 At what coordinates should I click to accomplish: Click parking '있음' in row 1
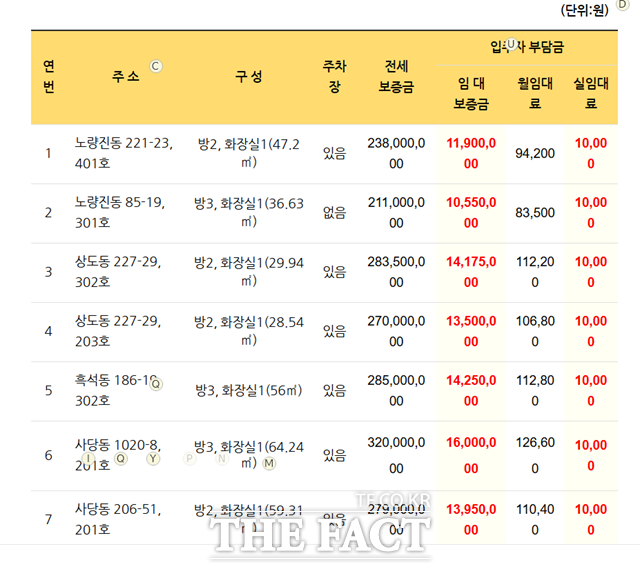[335, 153]
